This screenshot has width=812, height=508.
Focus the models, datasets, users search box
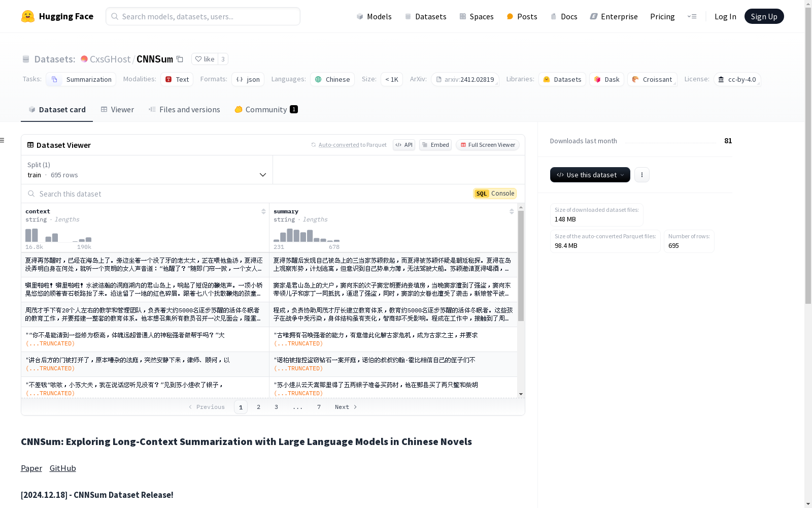click(x=203, y=16)
